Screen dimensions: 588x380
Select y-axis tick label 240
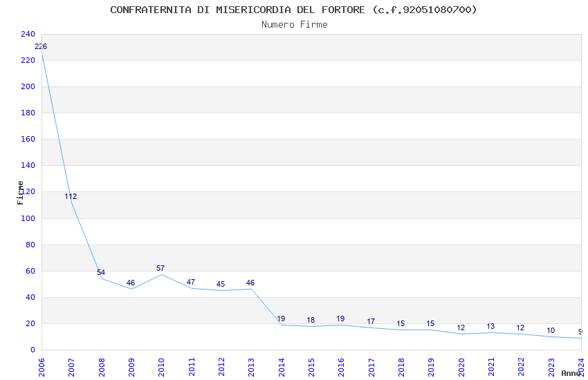(28, 34)
